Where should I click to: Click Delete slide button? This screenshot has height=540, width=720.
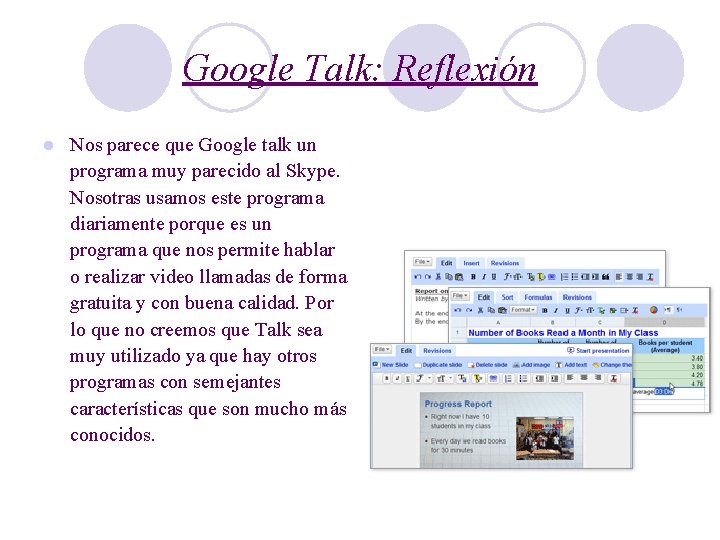(x=488, y=365)
